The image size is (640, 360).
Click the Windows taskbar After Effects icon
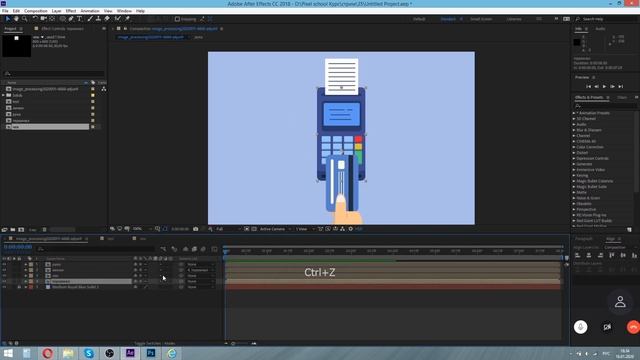click(130, 353)
